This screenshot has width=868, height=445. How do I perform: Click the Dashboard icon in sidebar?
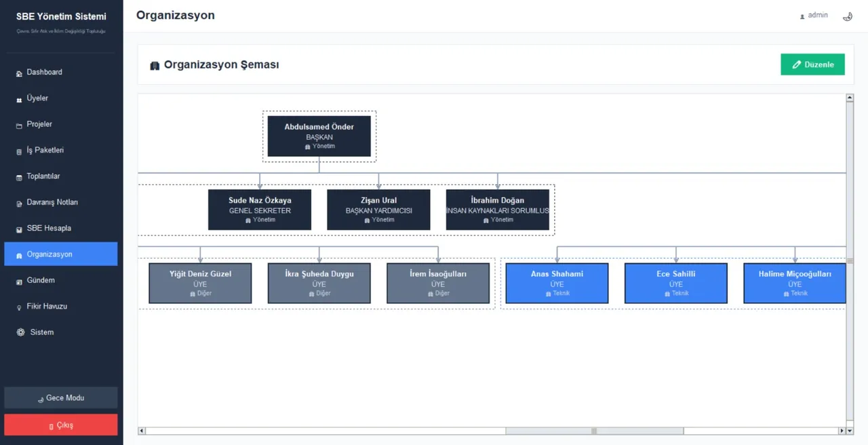pyautogui.click(x=19, y=73)
